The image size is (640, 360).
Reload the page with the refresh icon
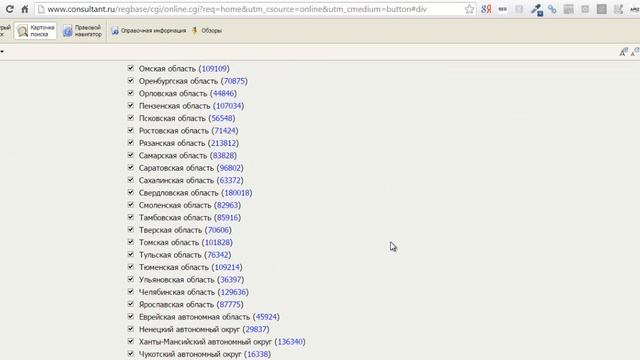(9, 9)
